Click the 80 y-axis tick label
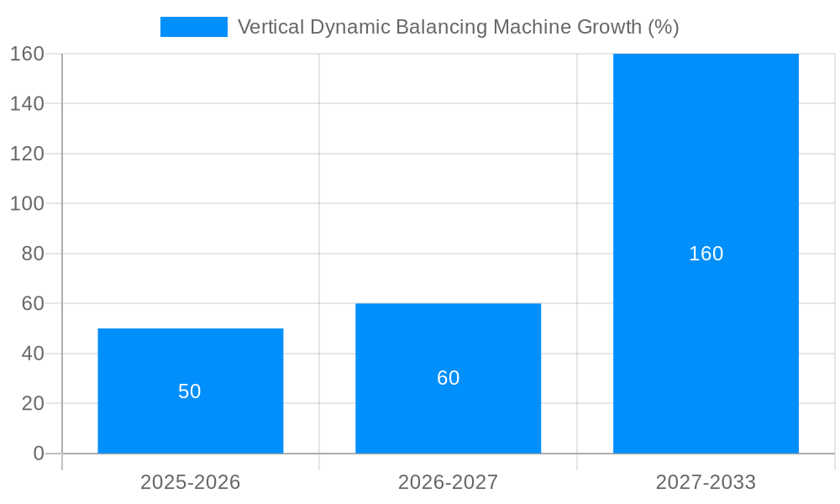The width and height of the screenshot is (840, 504). pyautogui.click(x=34, y=253)
